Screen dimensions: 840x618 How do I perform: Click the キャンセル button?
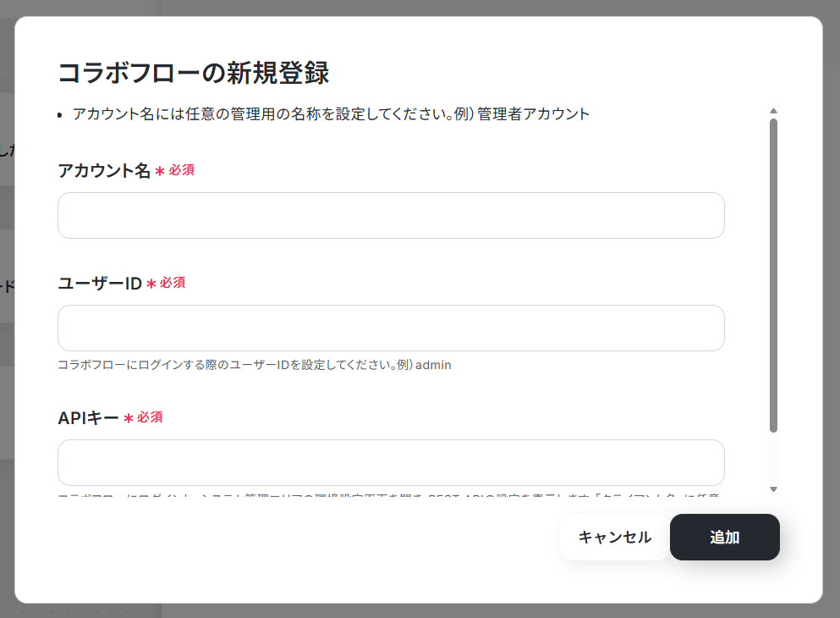[614, 537]
